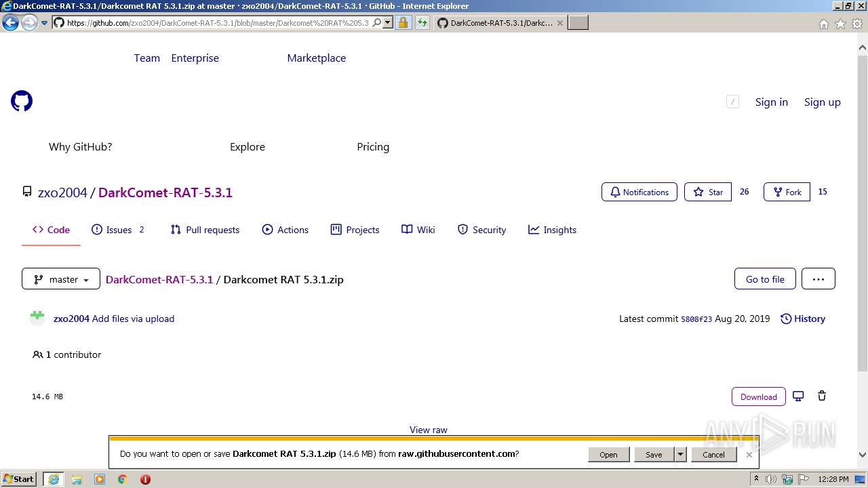Expand the Save options dropdown arrow
The image size is (868, 488).
tap(680, 455)
